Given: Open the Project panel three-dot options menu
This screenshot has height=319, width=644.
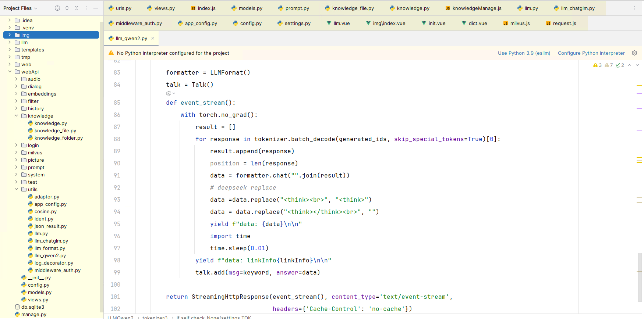Looking at the screenshot, I should click(x=86, y=8).
